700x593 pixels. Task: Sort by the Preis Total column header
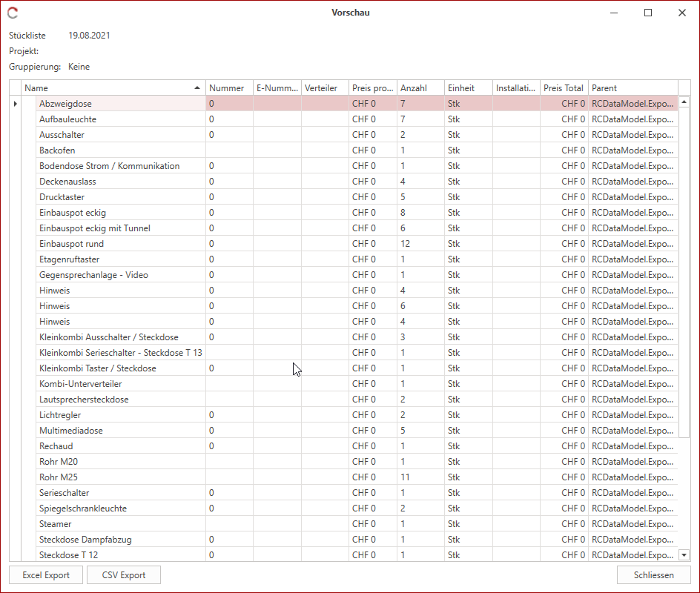click(564, 88)
